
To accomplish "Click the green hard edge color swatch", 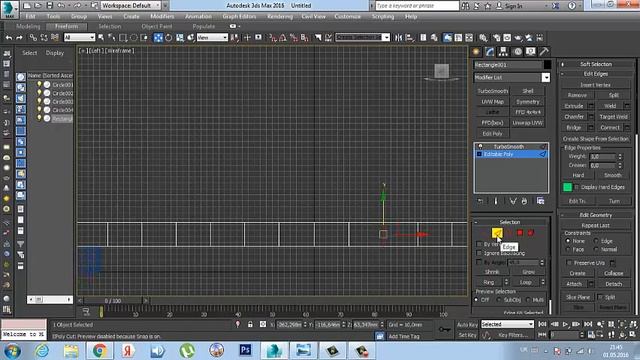I will pos(567,187).
